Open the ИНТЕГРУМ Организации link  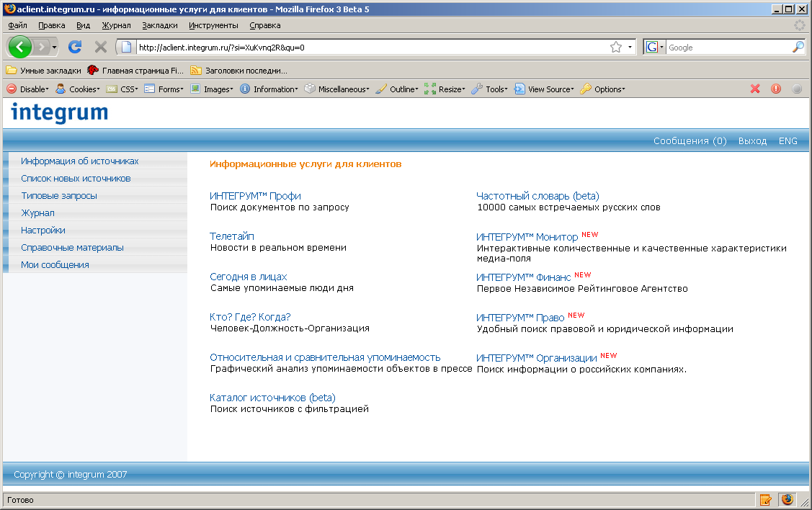pyautogui.click(x=537, y=358)
